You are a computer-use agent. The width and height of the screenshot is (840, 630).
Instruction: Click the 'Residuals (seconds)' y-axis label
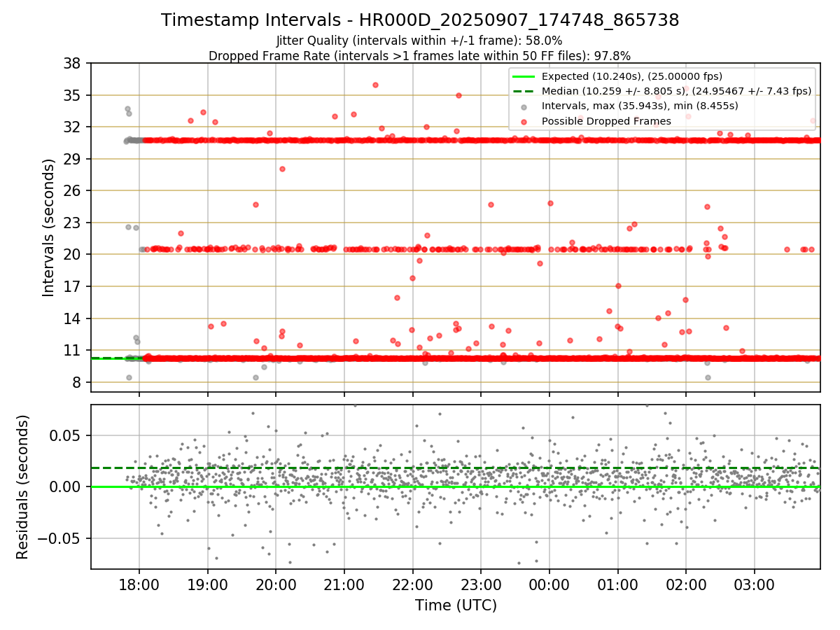point(22,486)
